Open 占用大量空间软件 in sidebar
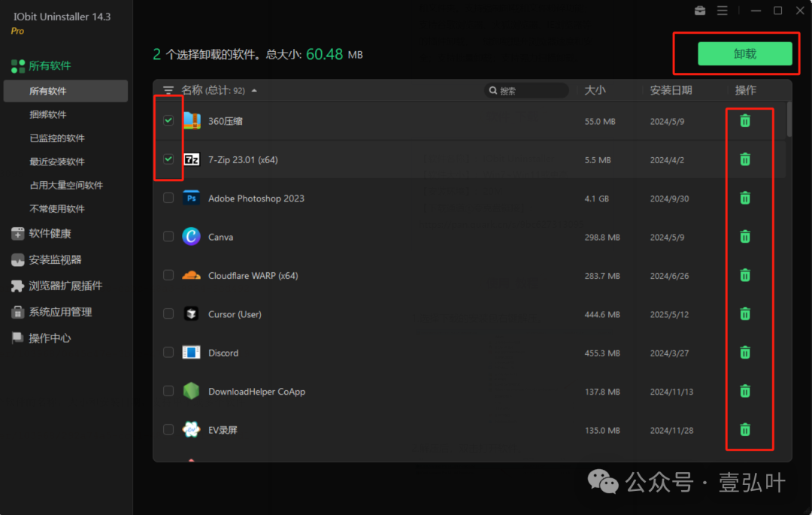This screenshot has height=515, width=812. pyautogui.click(x=65, y=185)
